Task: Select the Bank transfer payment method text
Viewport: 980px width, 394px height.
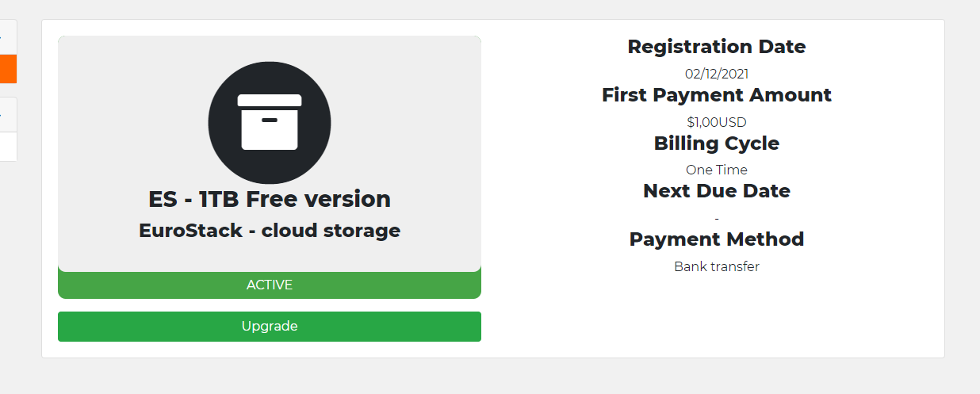Action: pyautogui.click(x=717, y=266)
